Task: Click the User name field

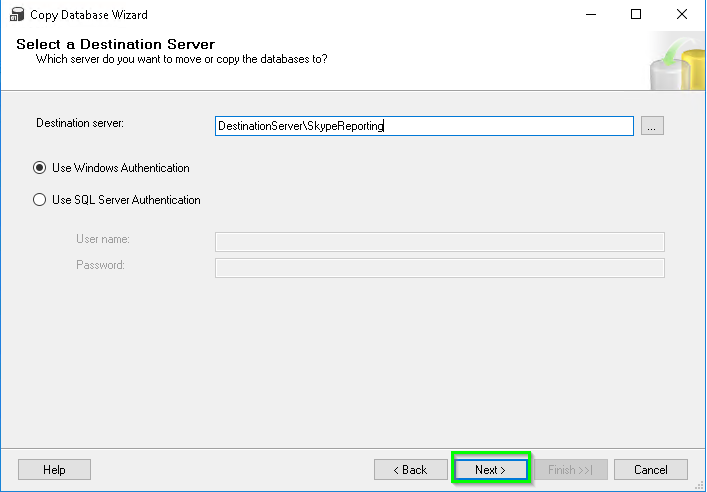Action: click(x=440, y=242)
